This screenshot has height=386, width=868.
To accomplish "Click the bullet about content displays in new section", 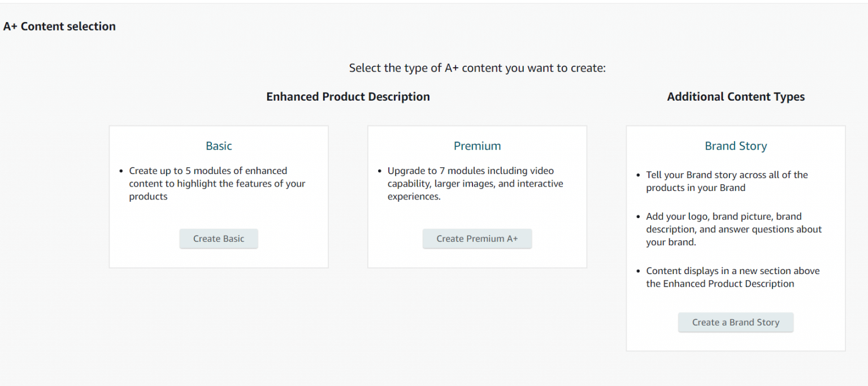I will (732, 277).
